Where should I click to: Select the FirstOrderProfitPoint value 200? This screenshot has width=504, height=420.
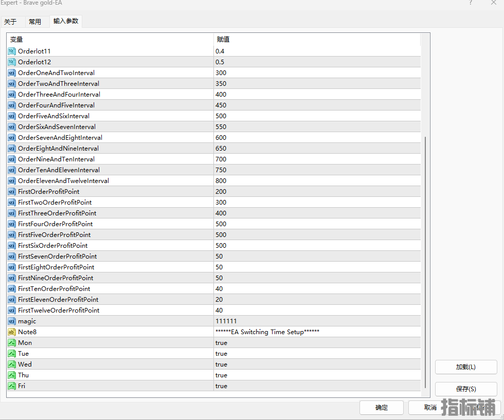point(221,192)
